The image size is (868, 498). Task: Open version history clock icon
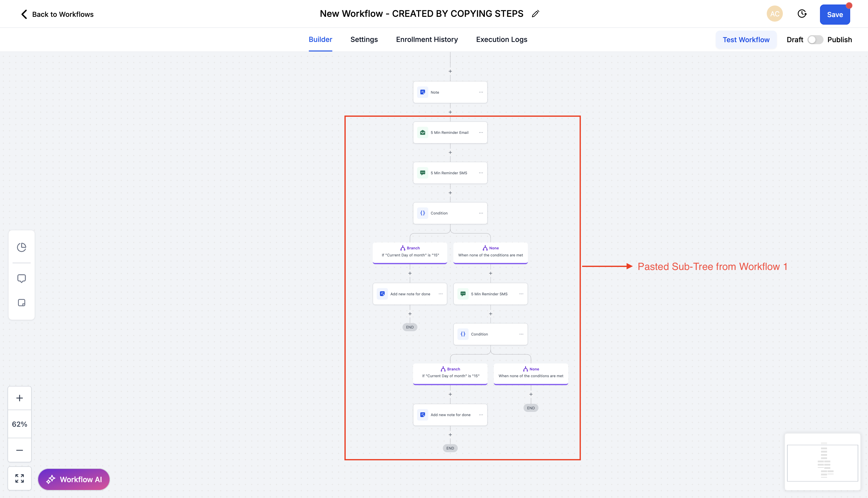click(802, 14)
